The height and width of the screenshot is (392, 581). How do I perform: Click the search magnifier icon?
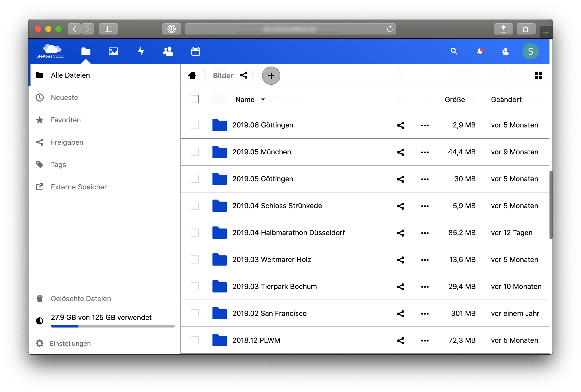tap(454, 51)
